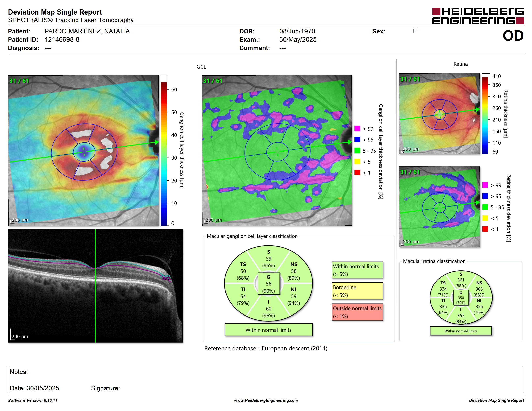
Task: Click the Retina thickness color scale bar
Action: (485, 114)
